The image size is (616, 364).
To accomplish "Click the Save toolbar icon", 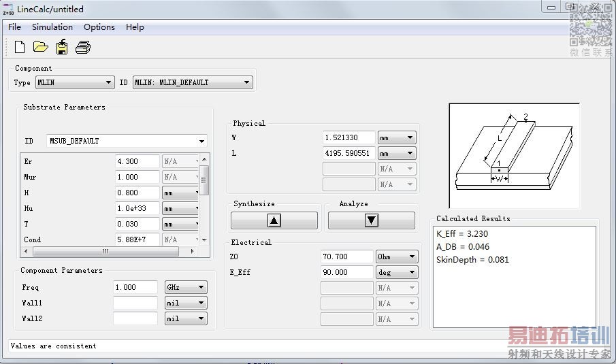I will (x=62, y=47).
